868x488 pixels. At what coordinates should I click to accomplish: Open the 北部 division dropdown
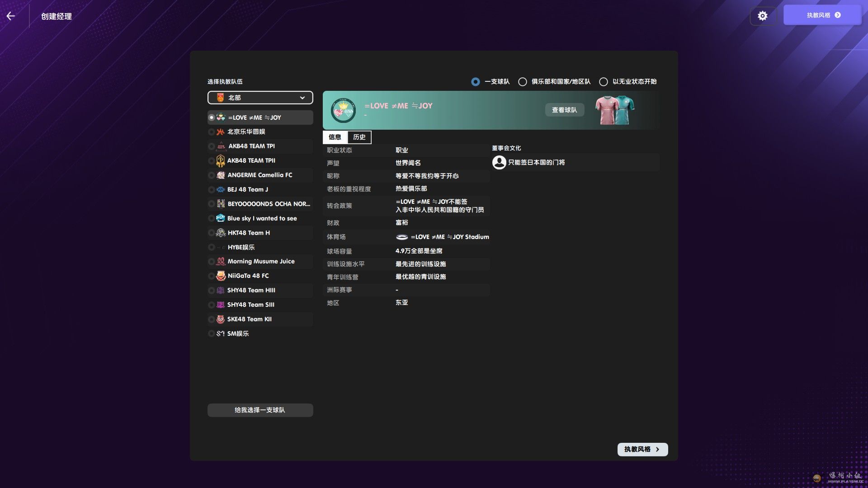[260, 98]
